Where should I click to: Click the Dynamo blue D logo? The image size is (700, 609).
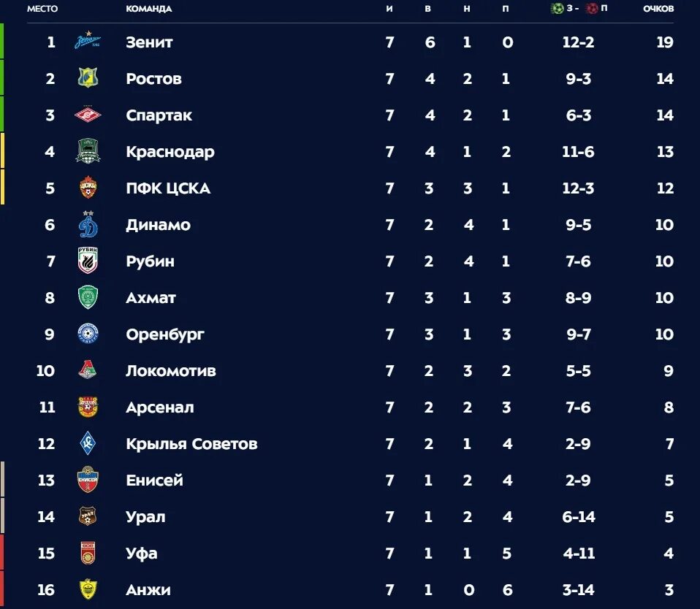[88, 225]
